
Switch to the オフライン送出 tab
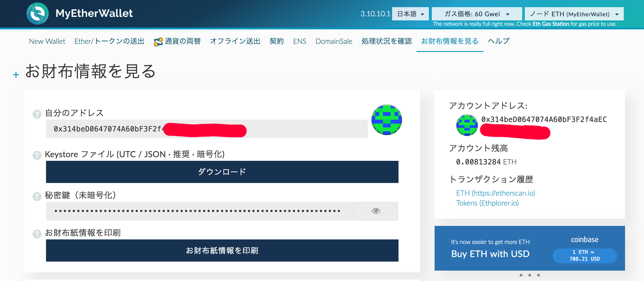(235, 41)
